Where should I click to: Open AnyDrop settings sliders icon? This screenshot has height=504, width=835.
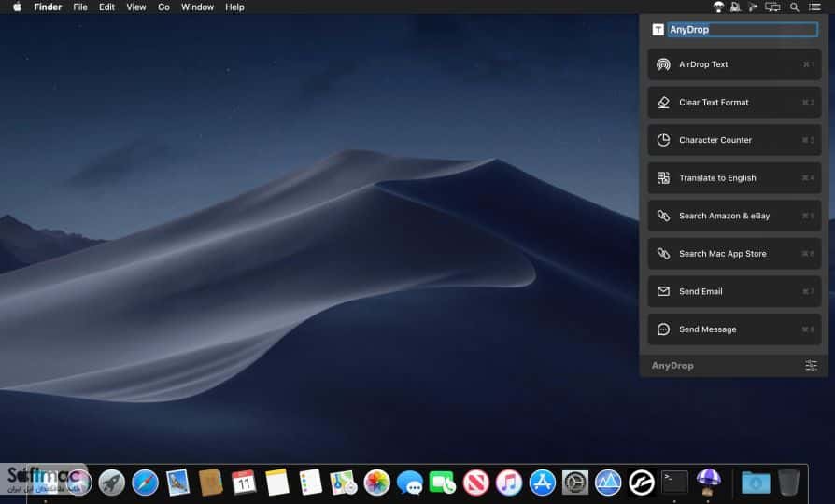(811, 365)
